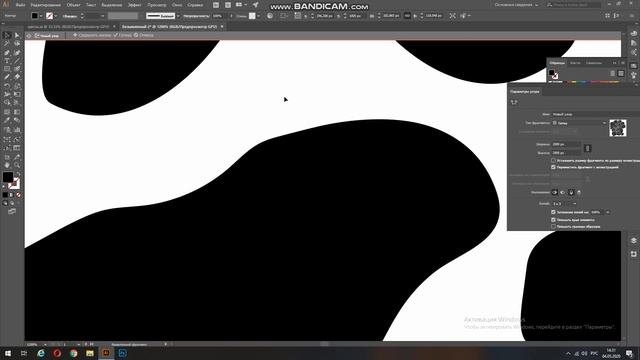
Task: Select the Direct Selection tool
Action: [x=17, y=36]
